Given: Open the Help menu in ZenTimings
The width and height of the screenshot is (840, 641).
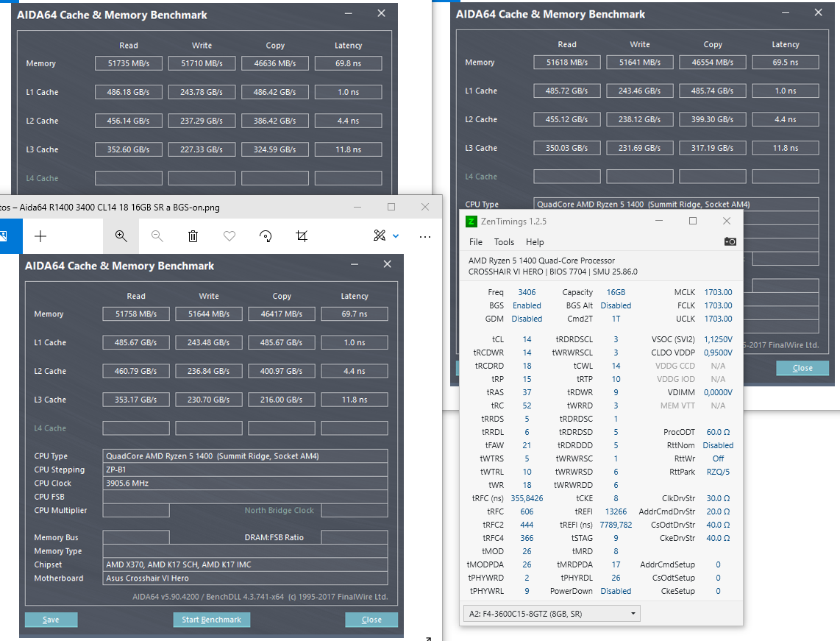Looking at the screenshot, I should (x=535, y=242).
